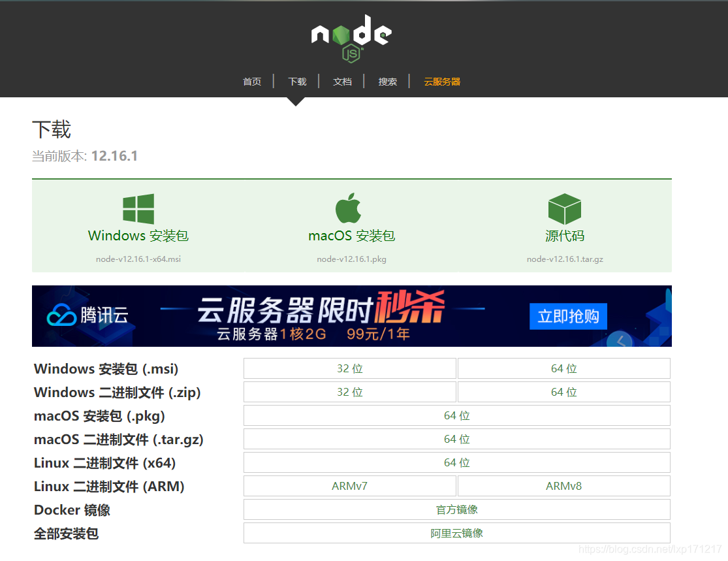
Task: Click the 源代码 download link
Action: tap(565, 236)
